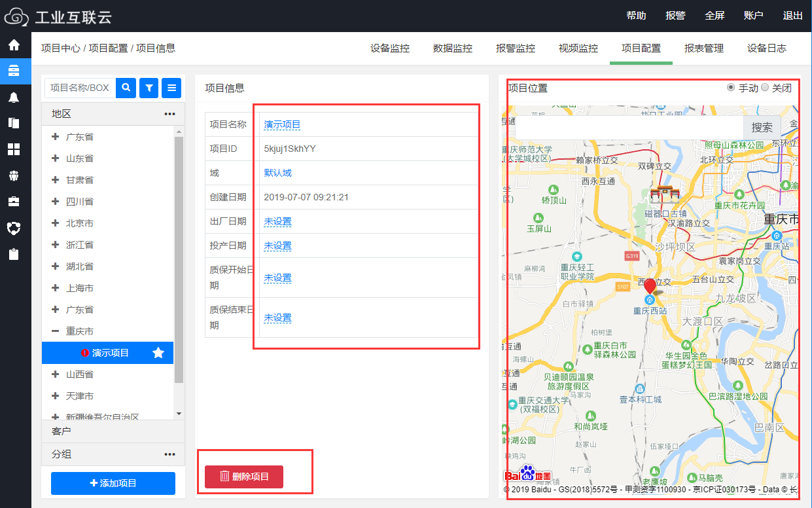This screenshot has width=812, height=508.
Task: Click the red alert icon on 演示项目
Action: click(x=85, y=353)
